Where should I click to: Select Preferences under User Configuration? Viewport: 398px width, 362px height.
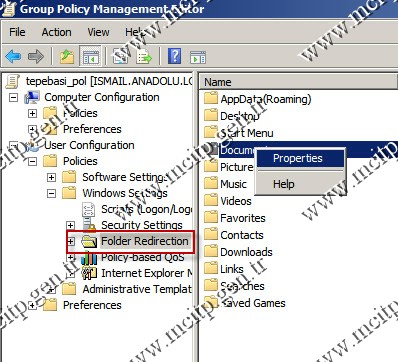coord(92,305)
